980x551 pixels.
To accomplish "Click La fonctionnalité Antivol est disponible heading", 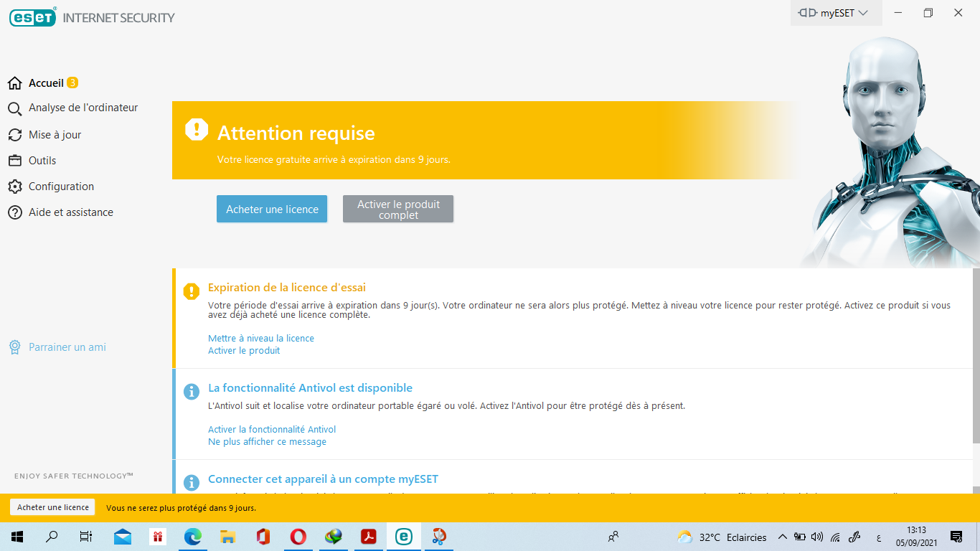I will (310, 388).
